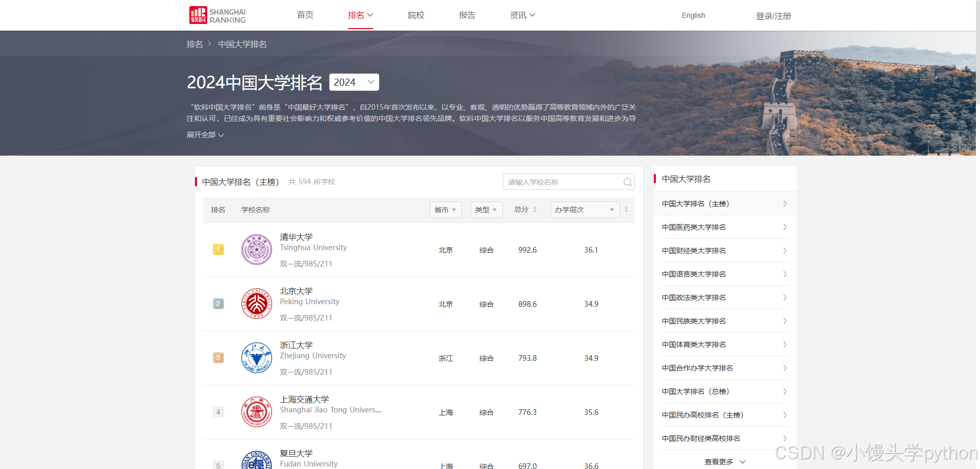Open 中国财经类大学排名 sidebar item
Screen dimensions: 980x469
[x=725, y=251]
